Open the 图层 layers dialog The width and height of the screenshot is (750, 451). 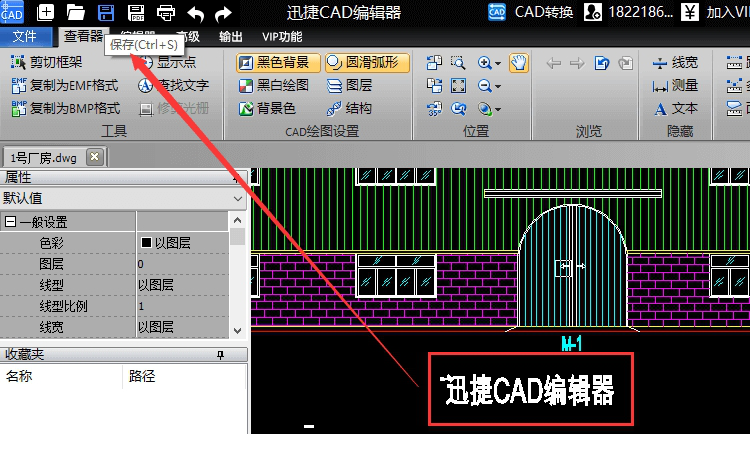[x=350, y=85]
